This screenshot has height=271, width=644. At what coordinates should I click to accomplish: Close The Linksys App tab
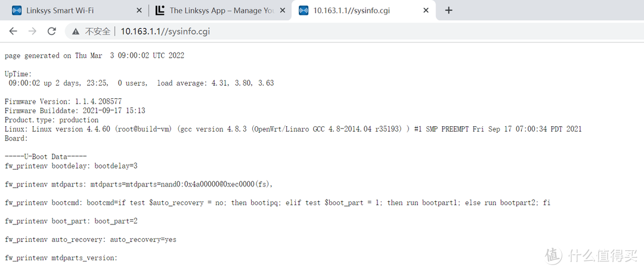tap(283, 11)
